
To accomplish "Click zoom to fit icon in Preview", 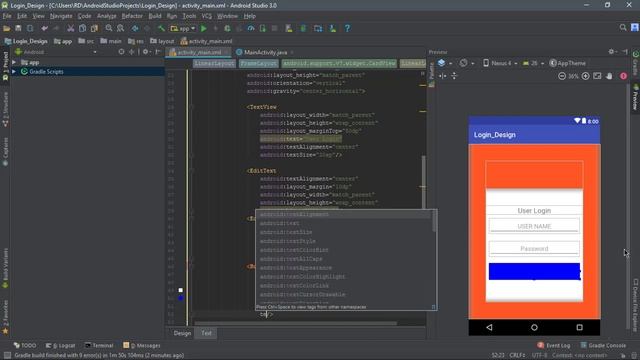I will click(x=597, y=76).
